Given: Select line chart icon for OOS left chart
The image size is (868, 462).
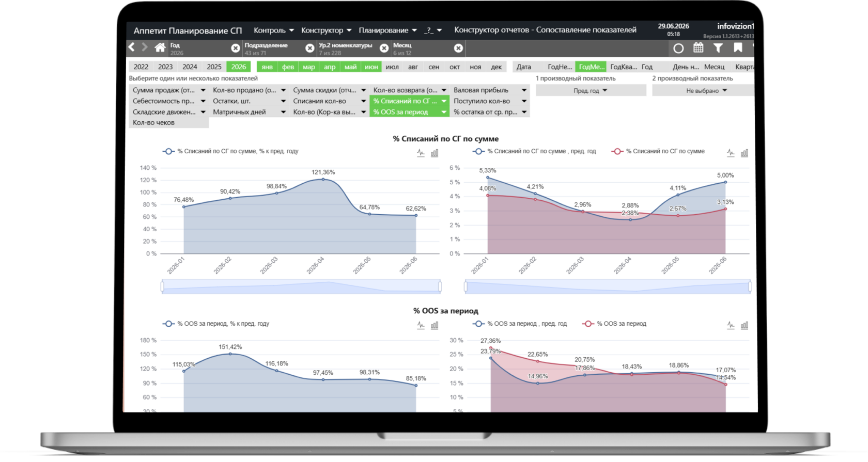Looking at the screenshot, I should (x=421, y=325).
